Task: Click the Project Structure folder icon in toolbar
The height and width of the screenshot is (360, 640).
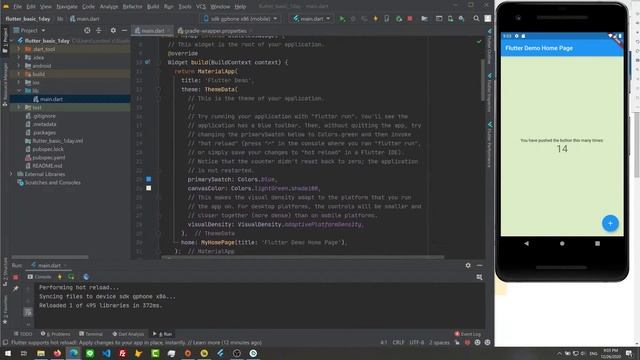Action: coord(424,19)
